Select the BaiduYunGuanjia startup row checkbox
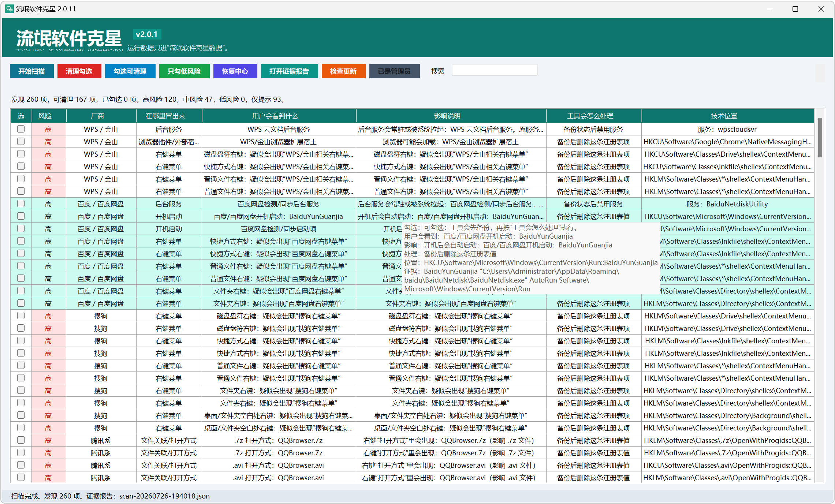Image resolution: width=835 pixels, height=504 pixels. (x=21, y=216)
